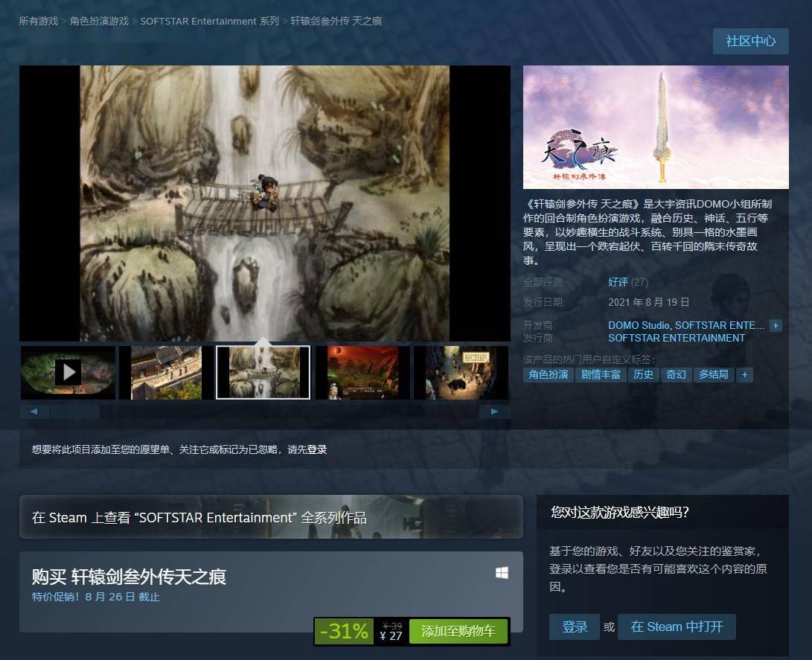Click the 特价促销! 8 月 26 日 截止 text

96,597
